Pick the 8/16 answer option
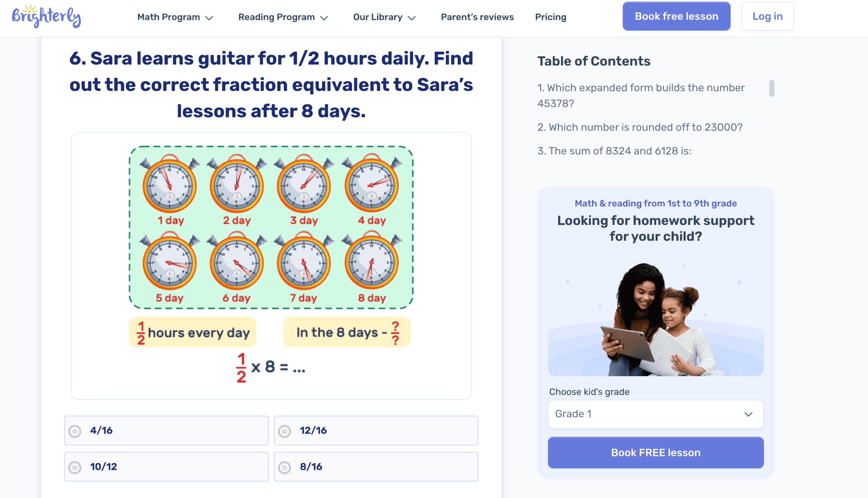Screen dimensions: 868x498 coord(284,467)
